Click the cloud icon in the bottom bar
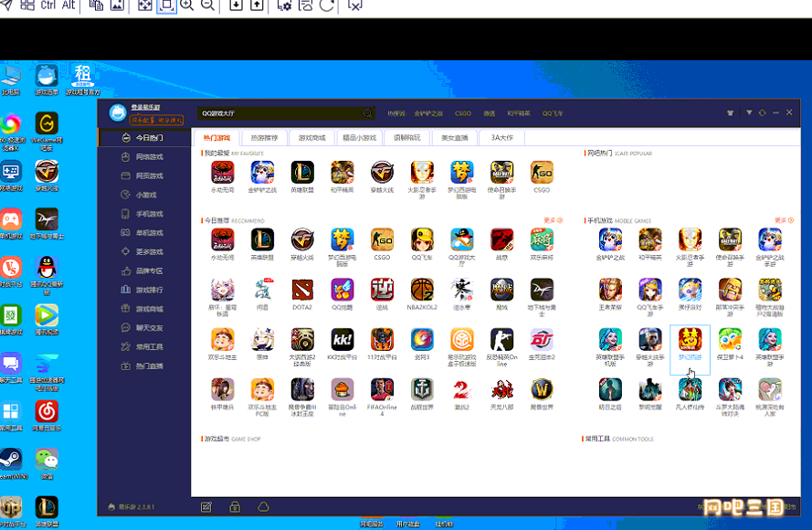Viewport: 812px width, 530px height. [263, 506]
